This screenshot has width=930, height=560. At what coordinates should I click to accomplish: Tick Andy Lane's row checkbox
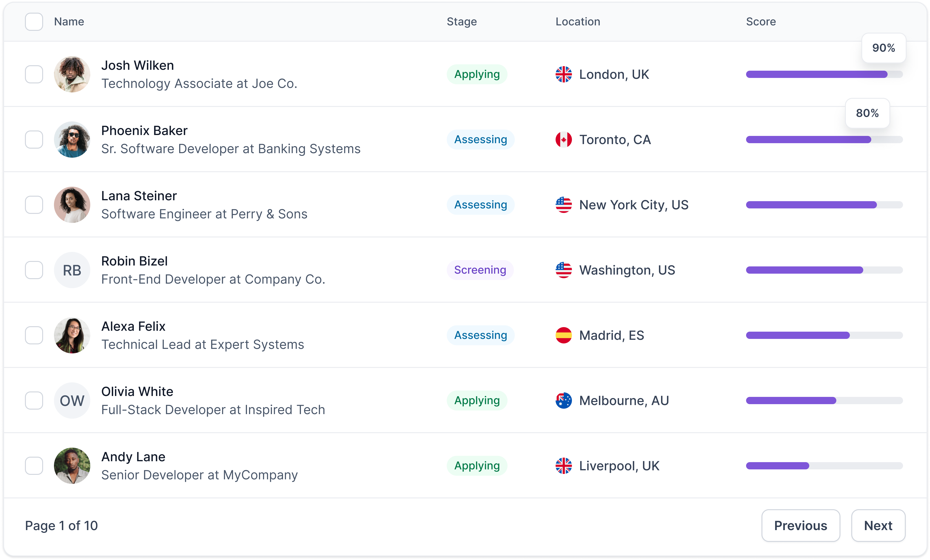34,466
